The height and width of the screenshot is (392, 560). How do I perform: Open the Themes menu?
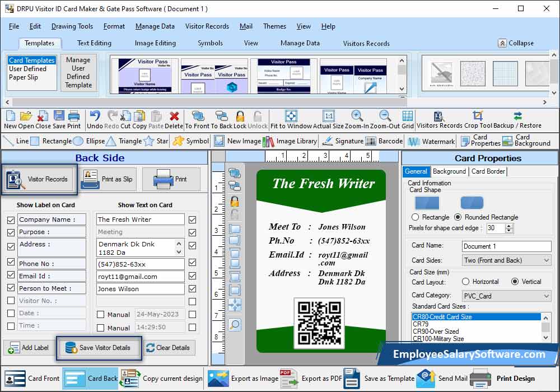pos(274,26)
